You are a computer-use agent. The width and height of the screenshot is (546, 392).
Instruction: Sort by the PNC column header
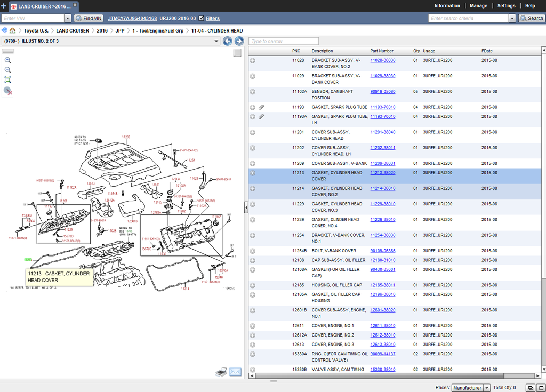(296, 51)
